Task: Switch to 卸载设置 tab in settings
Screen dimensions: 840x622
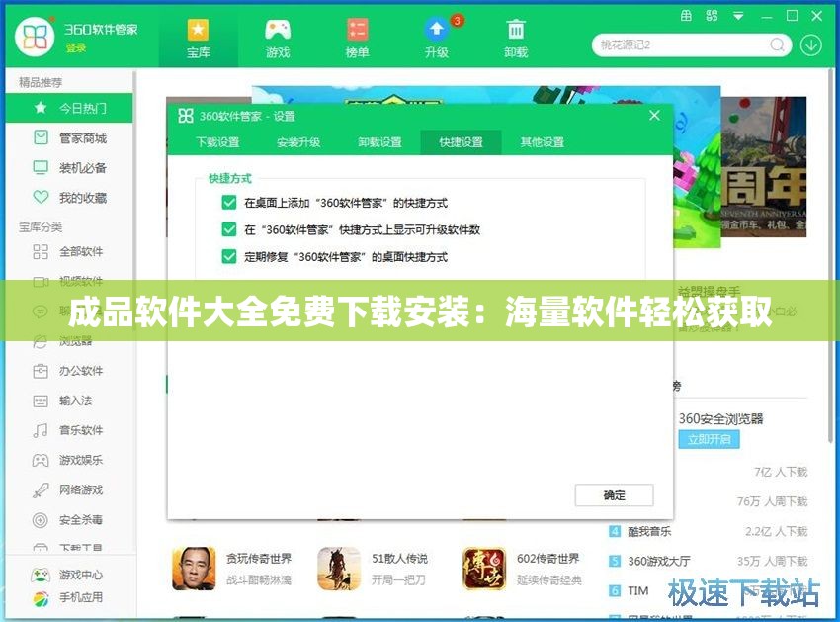Action: (x=379, y=142)
